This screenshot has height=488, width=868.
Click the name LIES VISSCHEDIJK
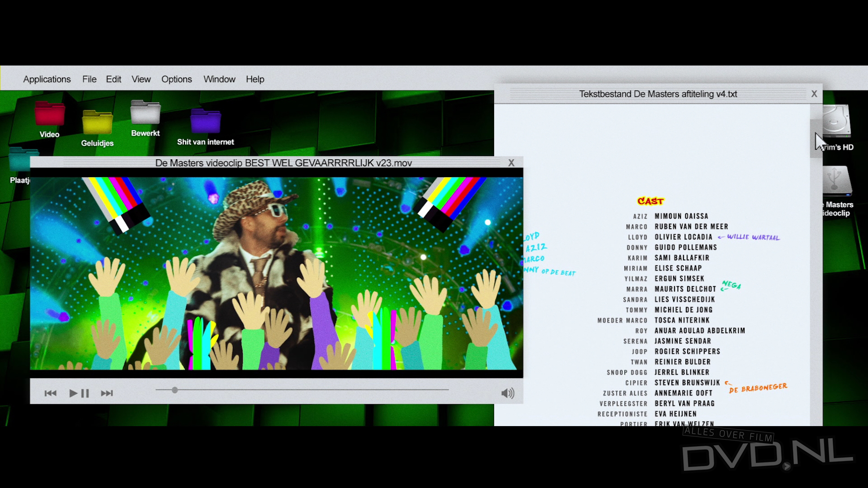pos(685,300)
